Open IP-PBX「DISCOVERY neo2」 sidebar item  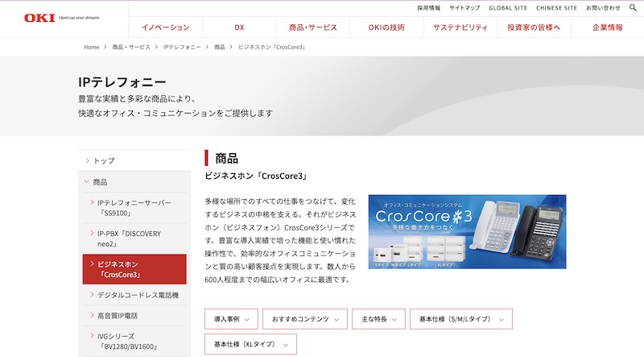click(x=134, y=239)
